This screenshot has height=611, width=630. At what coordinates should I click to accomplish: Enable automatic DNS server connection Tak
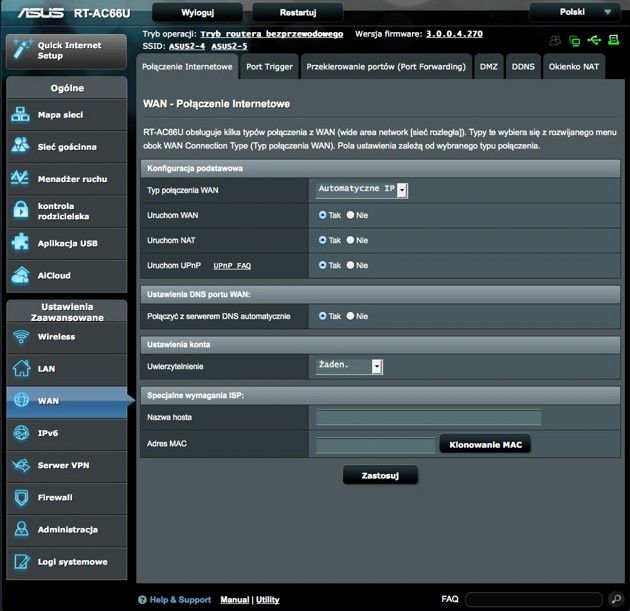click(x=322, y=316)
